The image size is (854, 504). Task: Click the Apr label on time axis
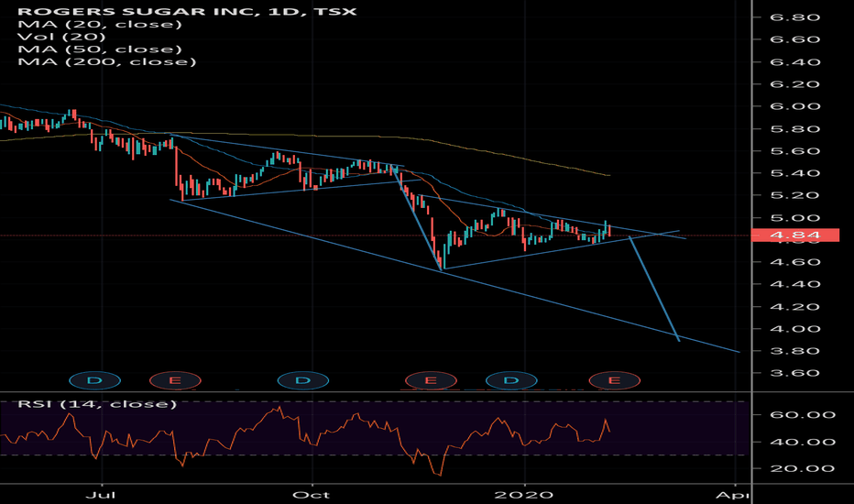732,495
